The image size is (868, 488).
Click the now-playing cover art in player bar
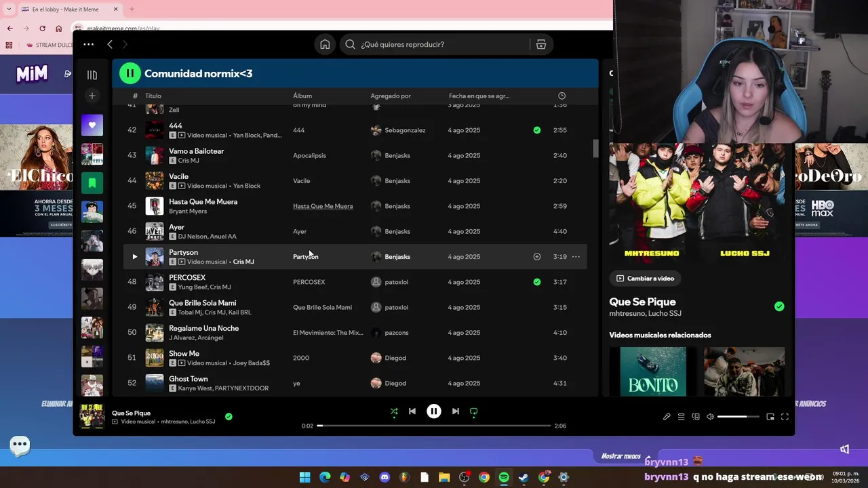(x=92, y=415)
